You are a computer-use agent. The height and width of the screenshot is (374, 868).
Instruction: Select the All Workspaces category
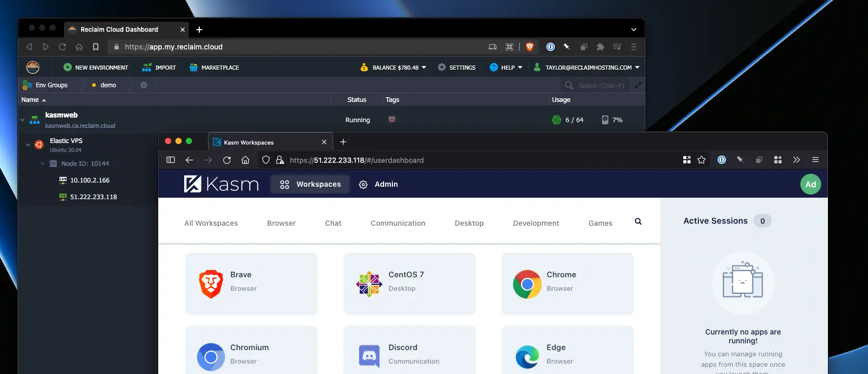coord(211,223)
